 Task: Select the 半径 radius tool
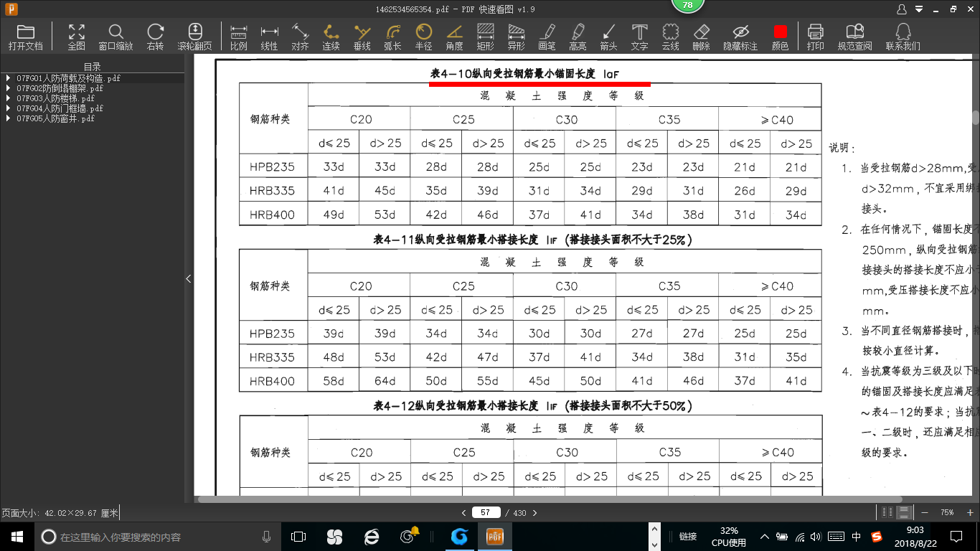tap(424, 37)
